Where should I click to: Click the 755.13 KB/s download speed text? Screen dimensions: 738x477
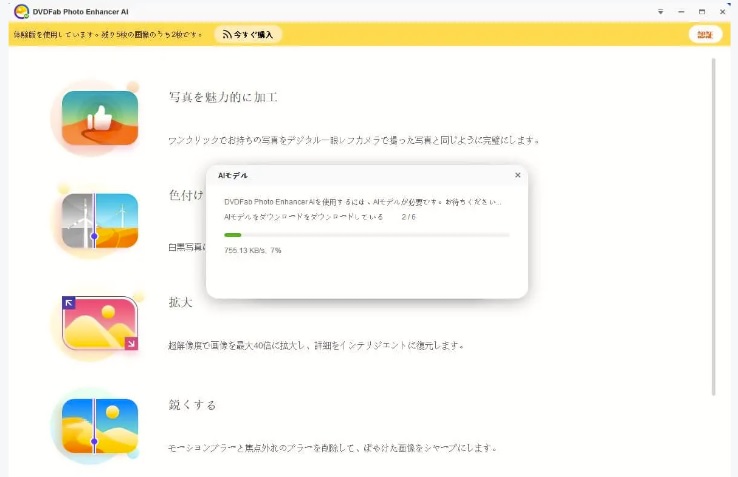coord(252,250)
